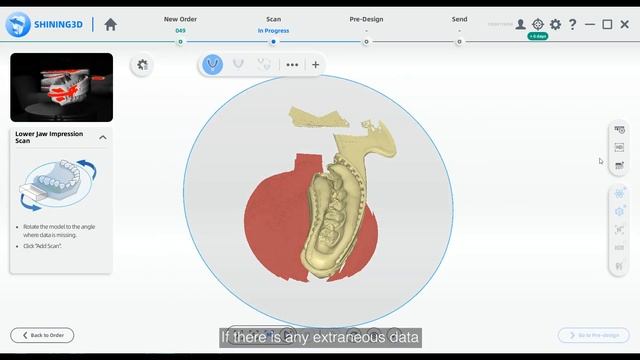
Task: Click the Pre-Design progress marker dot
Action: (x=366, y=42)
